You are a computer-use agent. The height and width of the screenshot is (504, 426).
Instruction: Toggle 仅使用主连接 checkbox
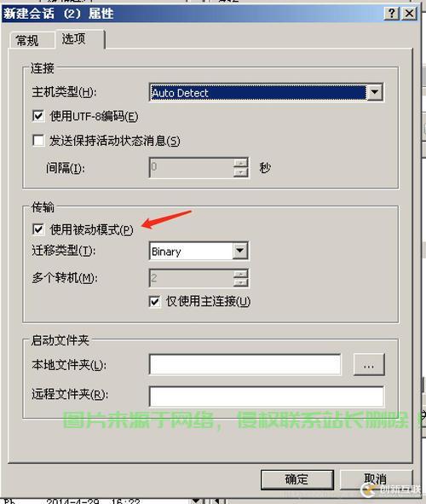155,302
